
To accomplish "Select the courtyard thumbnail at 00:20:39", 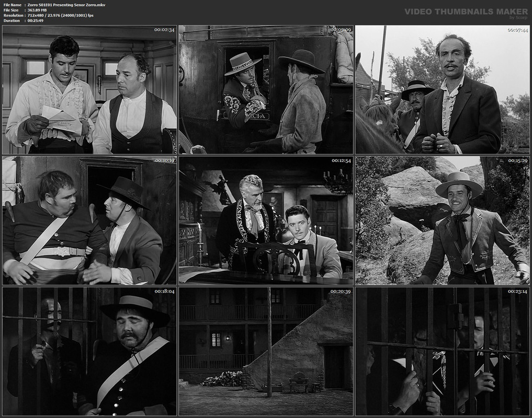I will [x=266, y=351].
